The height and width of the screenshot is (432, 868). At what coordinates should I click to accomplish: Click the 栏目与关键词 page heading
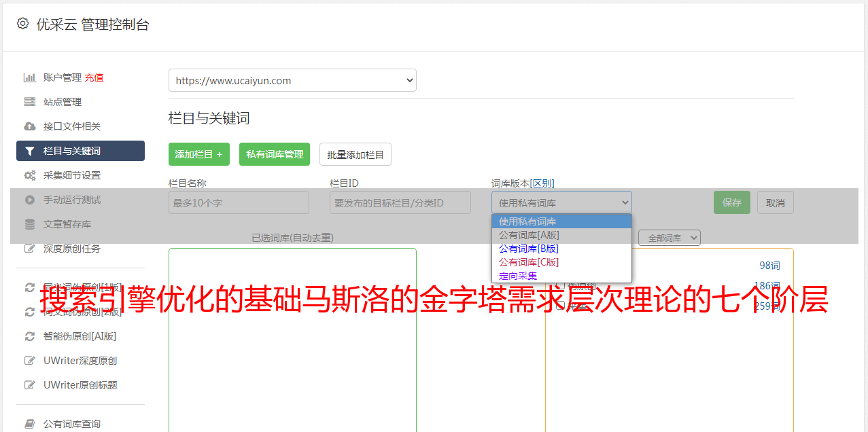tap(209, 118)
